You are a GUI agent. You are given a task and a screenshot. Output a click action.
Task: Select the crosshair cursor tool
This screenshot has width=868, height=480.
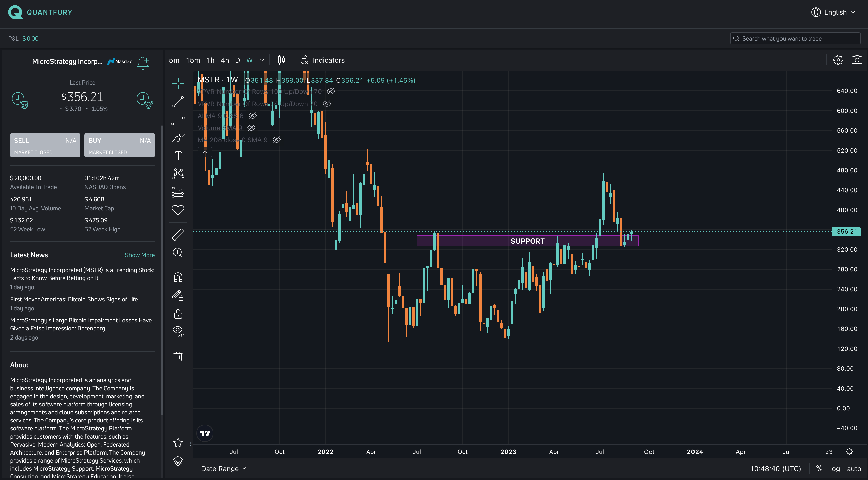(178, 83)
